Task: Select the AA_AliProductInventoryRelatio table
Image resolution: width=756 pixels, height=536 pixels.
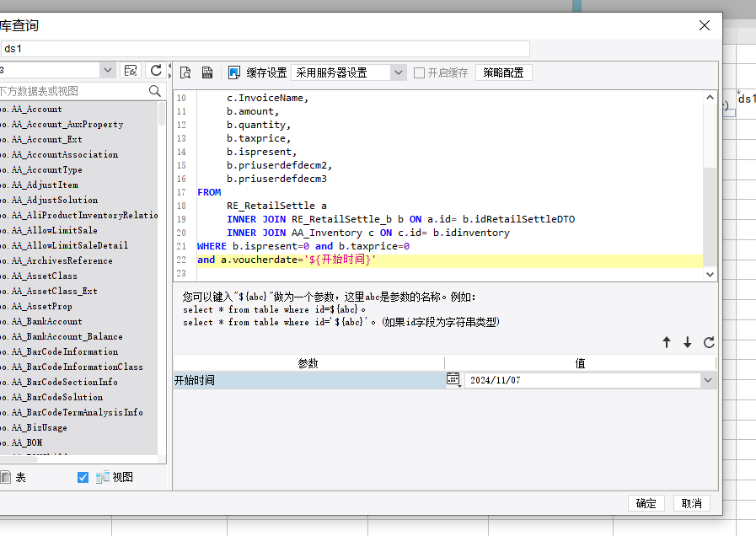Action: [x=79, y=215]
